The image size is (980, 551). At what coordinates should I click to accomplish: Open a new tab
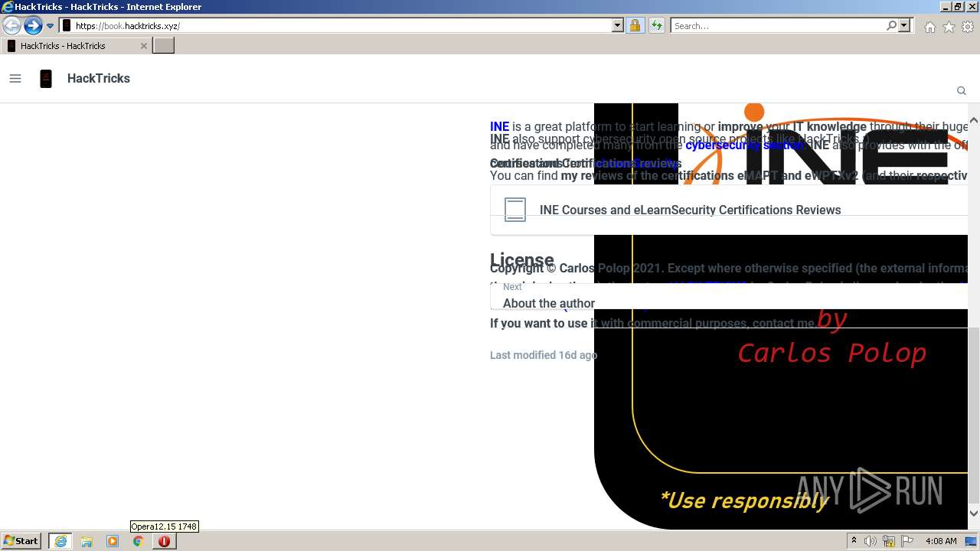tap(164, 46)
